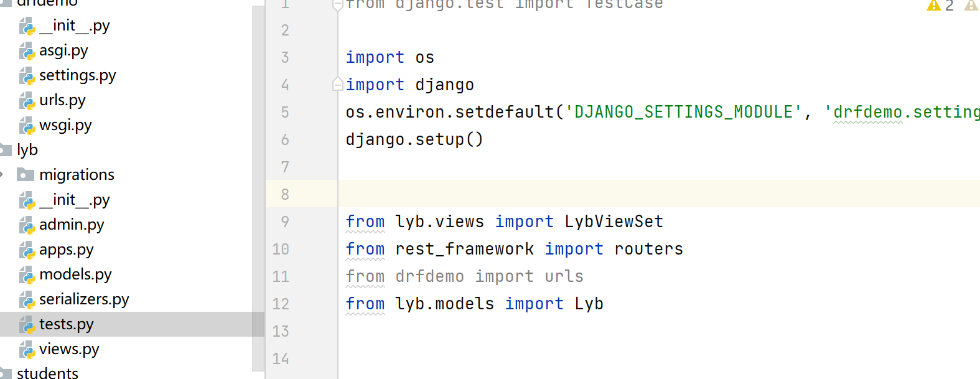Click the admin.py Python file icon
The image size is (980, 379).
[27, 225]
